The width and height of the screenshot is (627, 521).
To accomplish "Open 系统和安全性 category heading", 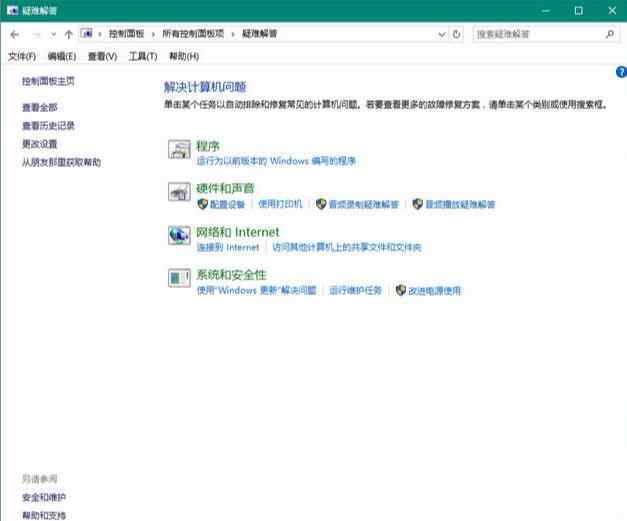I will click(x=231, y=275).
